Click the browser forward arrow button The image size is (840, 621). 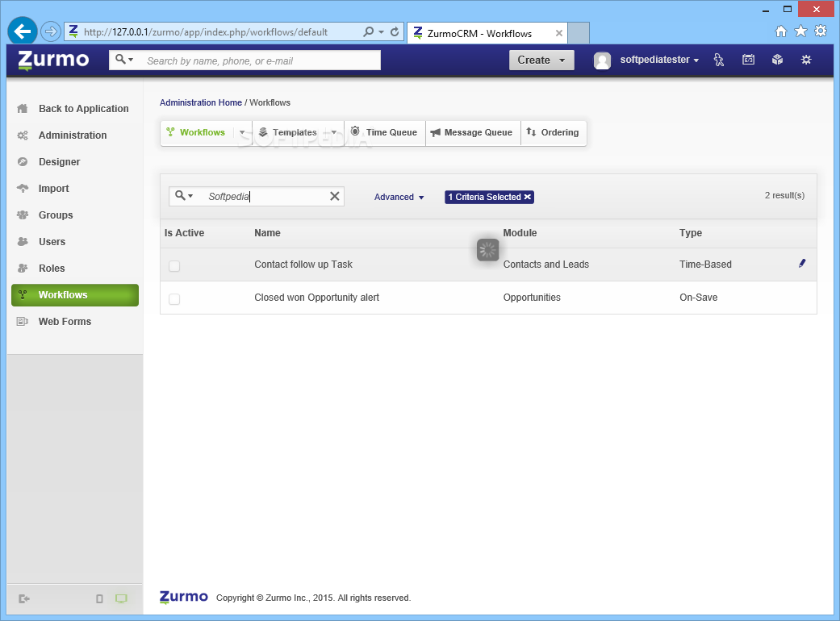50,31
